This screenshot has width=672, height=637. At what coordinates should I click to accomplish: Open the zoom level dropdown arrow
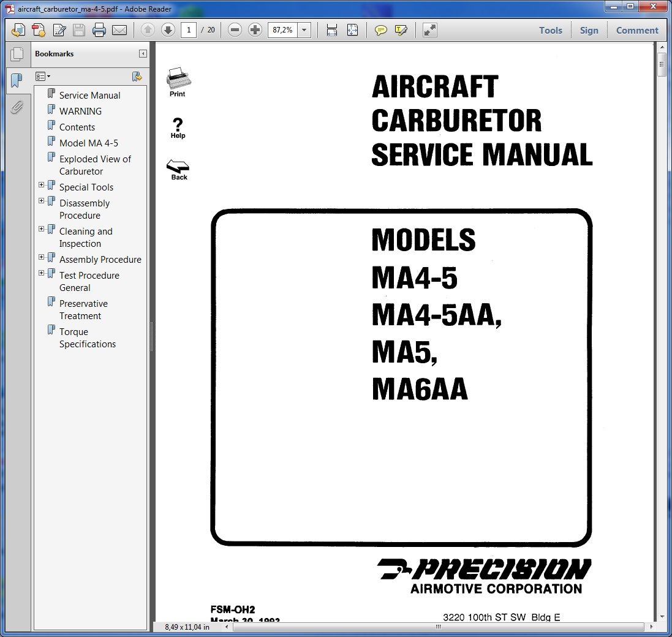click(304, 30)
